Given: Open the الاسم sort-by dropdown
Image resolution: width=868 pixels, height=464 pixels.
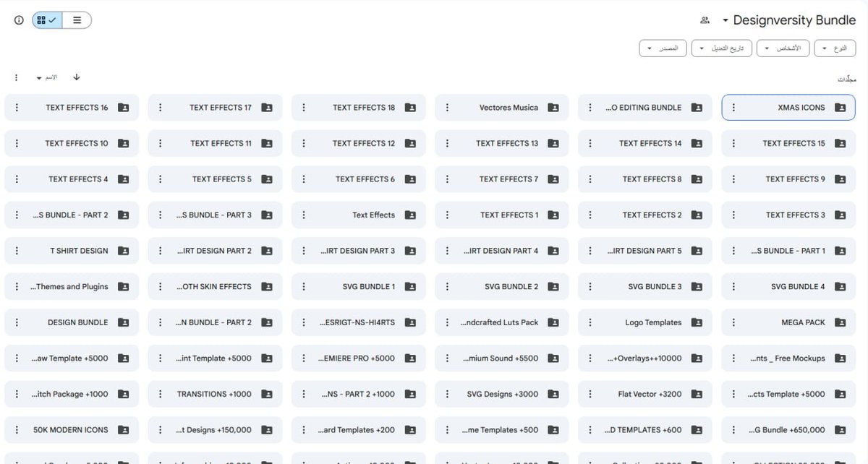Looking at the screenshot, I should 47,77.
